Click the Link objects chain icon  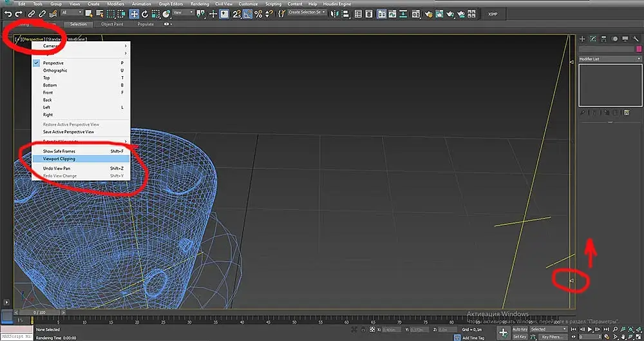(31, 13)
